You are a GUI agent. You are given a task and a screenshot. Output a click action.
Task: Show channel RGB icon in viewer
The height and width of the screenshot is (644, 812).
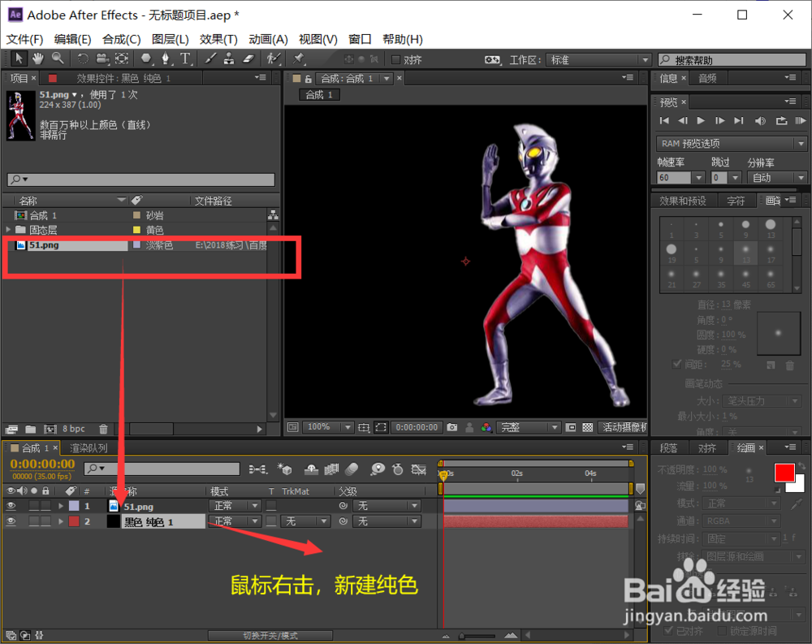(486, 427)
